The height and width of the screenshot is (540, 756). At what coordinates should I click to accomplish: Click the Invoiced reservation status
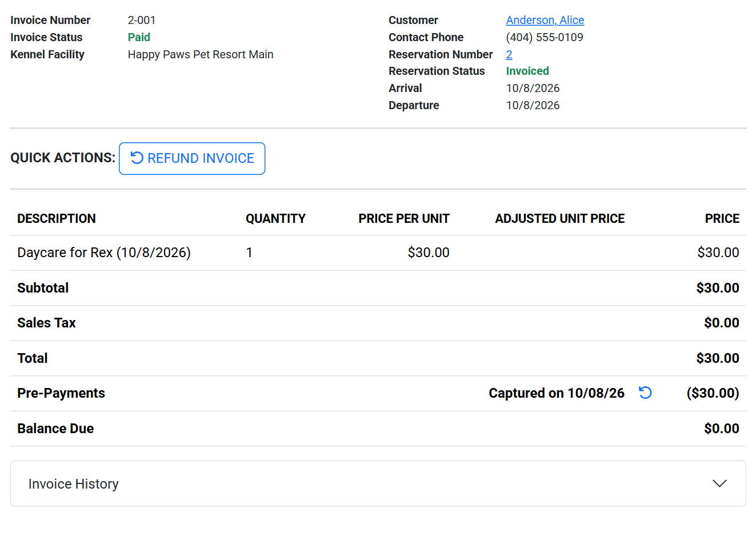[527, 71]
